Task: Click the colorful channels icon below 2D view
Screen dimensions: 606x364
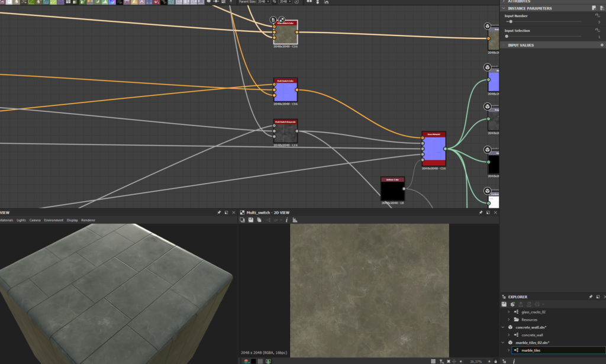Action: click(x=246, y=361)
